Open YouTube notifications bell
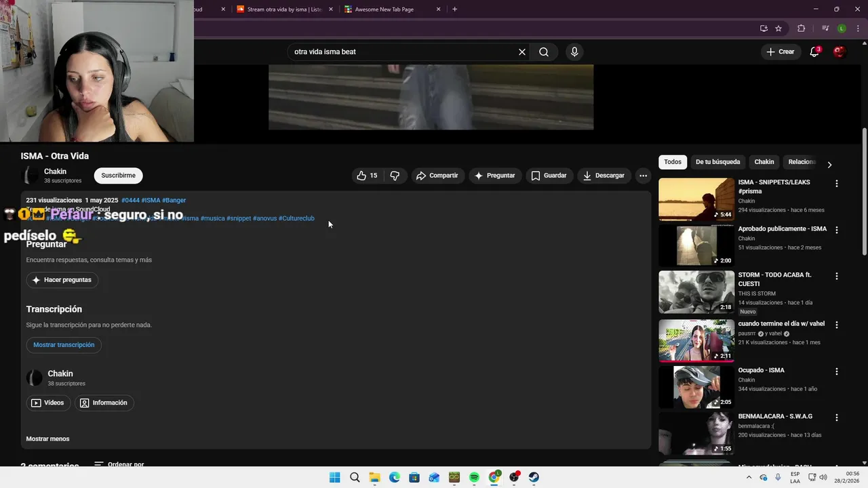This screenshot has height=488, width=868. click(x=814, y=52)
